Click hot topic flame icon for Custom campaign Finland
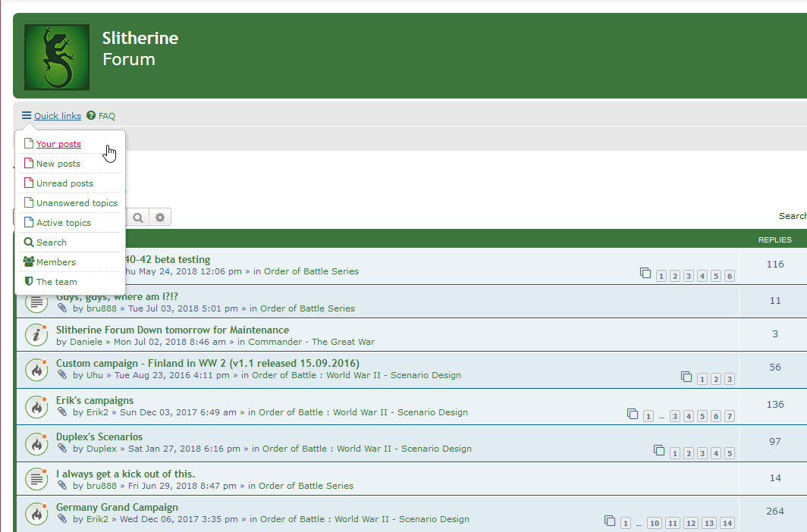The width and height of the screenshot is (807, 532). (36, 370)
